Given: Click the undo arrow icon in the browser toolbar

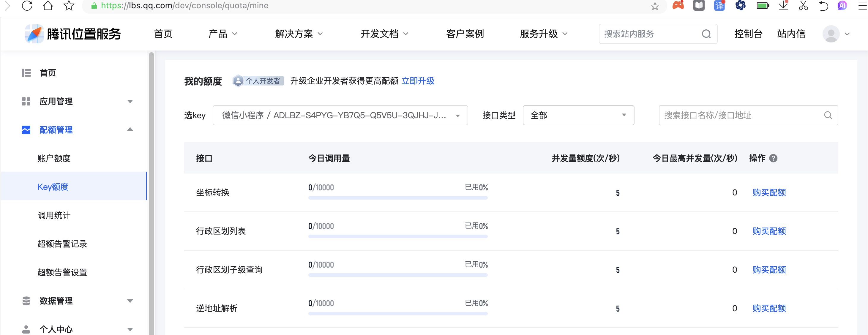Looking at the screenshot, I should pos(823,6).
